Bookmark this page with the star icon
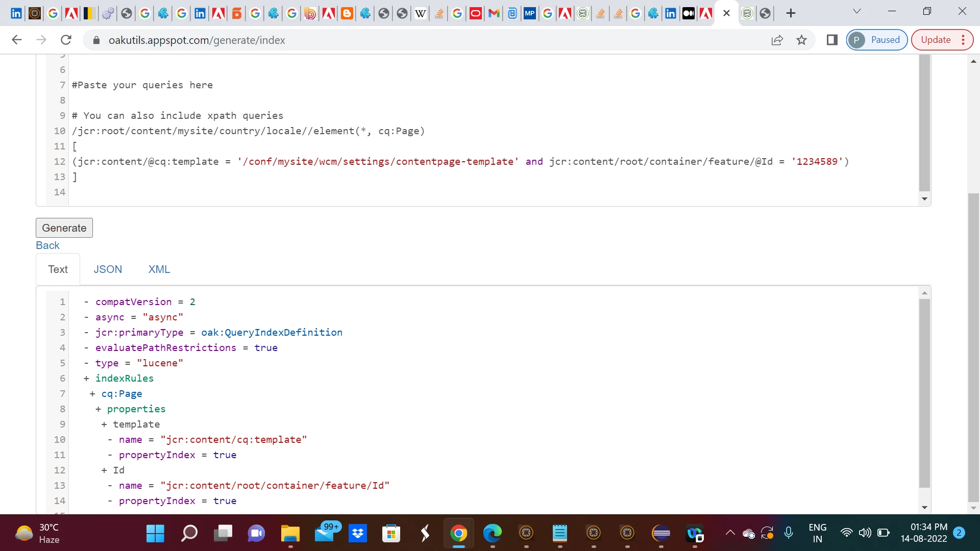Image resolution: width=980 pixels, height=551 pixels. (x=802, y=40)
